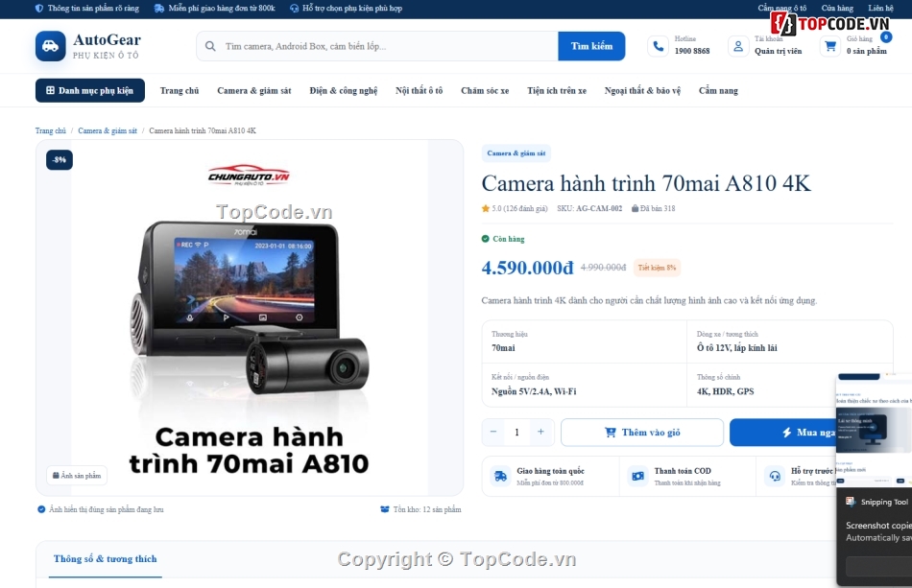This screenshot has width=912, height=588.
Task: Open Camera & giám sát menu
Action: pyautogui.click(x=254, y=90)
